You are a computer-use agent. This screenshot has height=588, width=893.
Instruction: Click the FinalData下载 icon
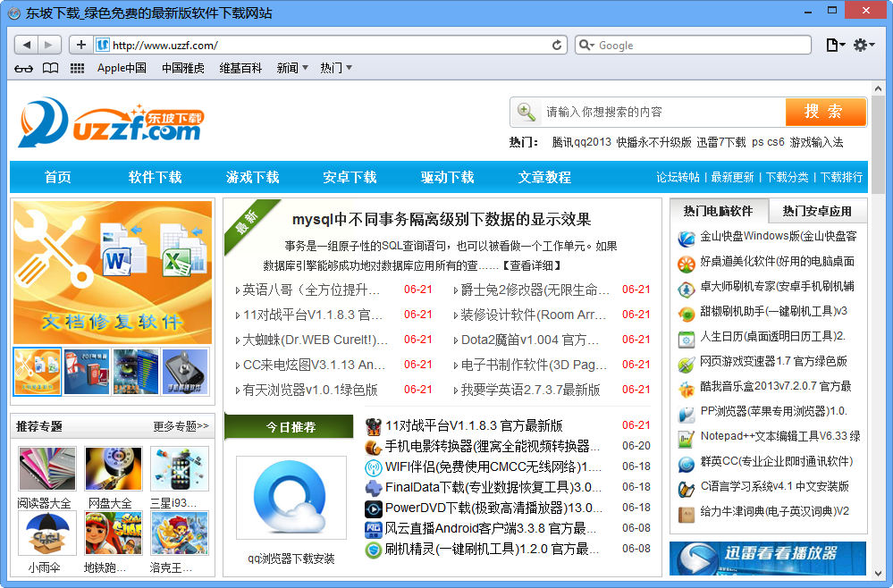coord(373,489)
